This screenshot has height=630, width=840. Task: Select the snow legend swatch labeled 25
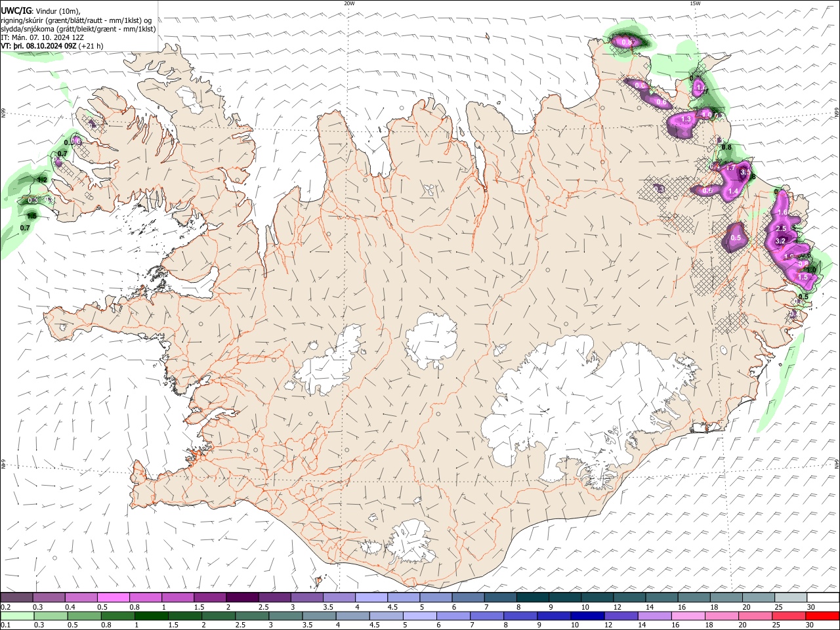(x=791, y=597)
